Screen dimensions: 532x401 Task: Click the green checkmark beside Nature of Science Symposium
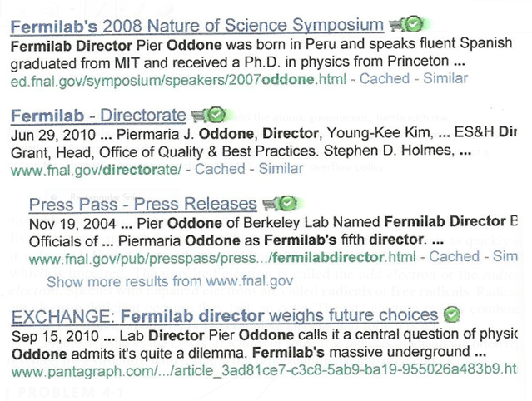(414, 25)
